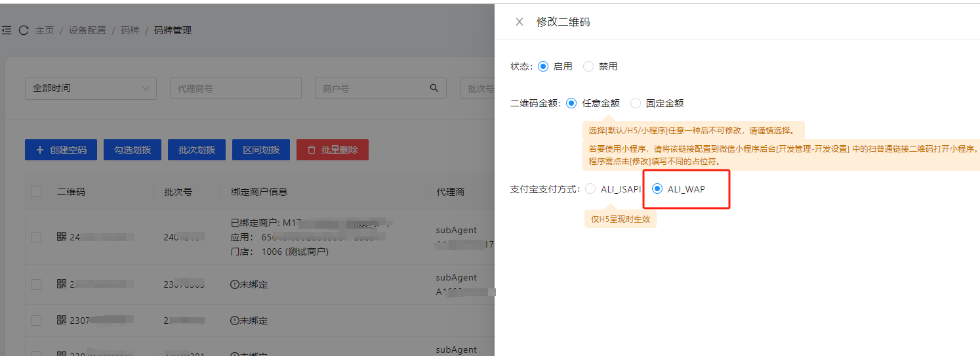Select ALI_WAP Alipay payment method
Screen dimensions: 980x356
pyautogui.click(x=657, y=189)
